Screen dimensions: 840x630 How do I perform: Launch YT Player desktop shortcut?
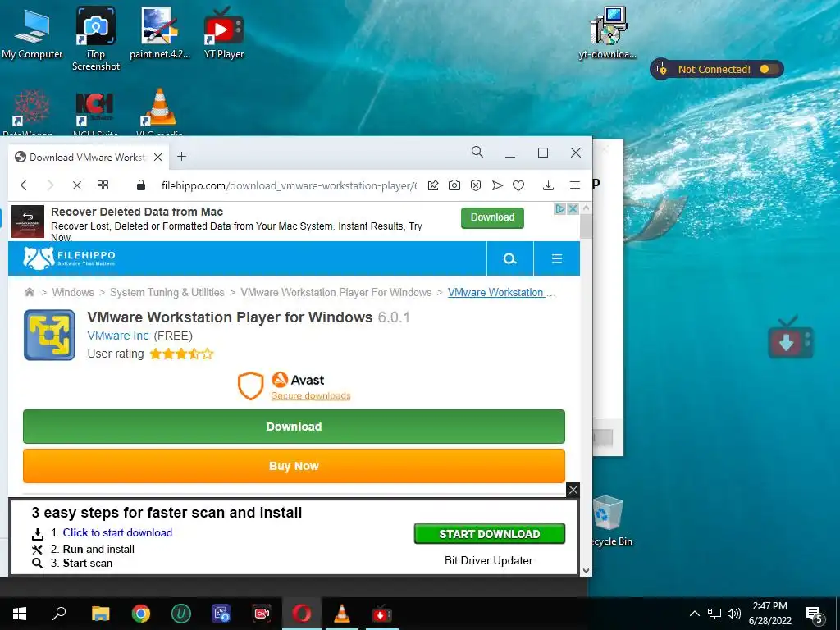point(223,33)
